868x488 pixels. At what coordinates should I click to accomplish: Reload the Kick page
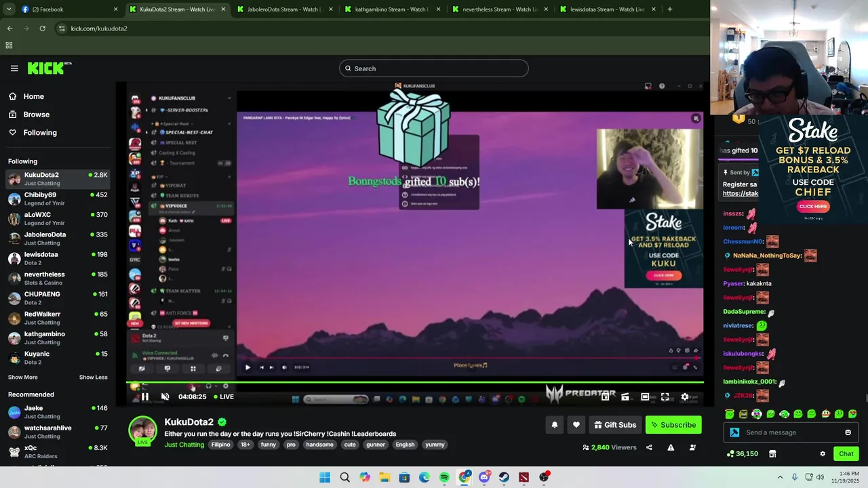[x=42, y=28]
